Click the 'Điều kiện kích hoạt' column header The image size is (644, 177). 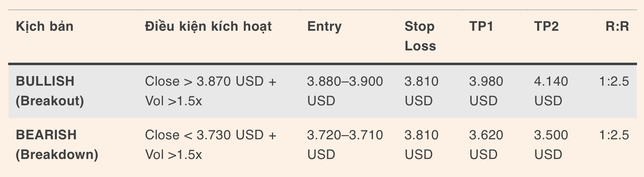208,27
